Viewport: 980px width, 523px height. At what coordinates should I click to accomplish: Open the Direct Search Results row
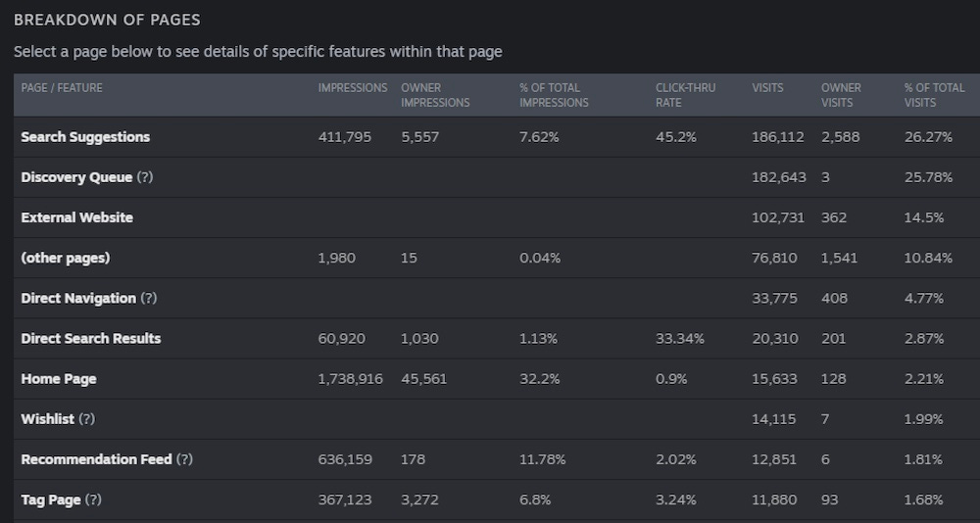[497, 339]
